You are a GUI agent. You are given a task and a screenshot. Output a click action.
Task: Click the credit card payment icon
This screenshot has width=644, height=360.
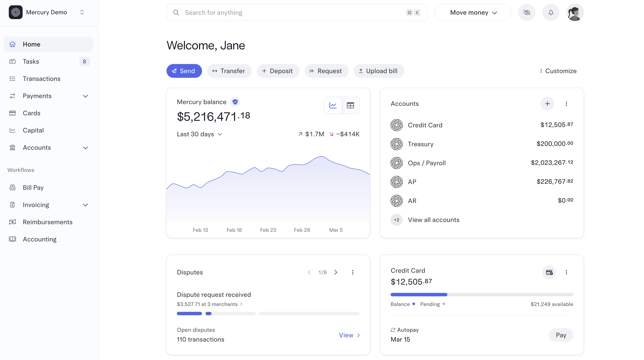point(549,272)
